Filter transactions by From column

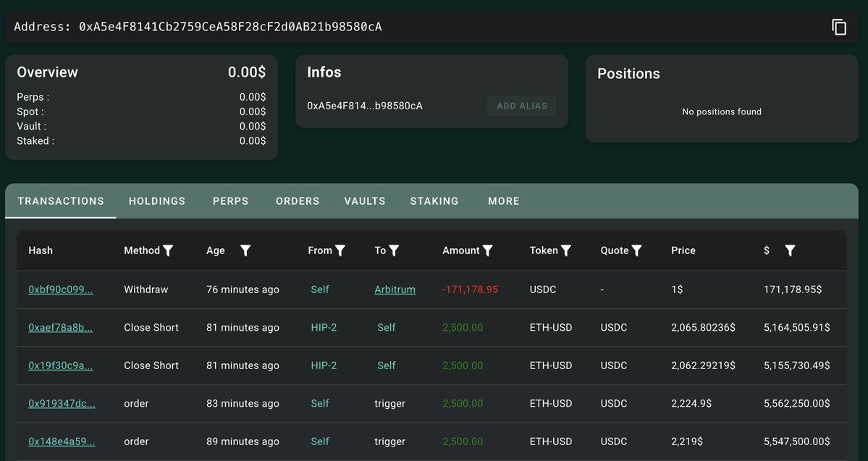point(340,250)
